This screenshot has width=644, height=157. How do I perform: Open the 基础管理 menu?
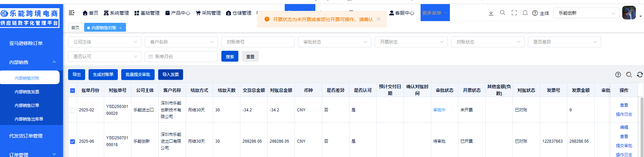pos(147,13)
